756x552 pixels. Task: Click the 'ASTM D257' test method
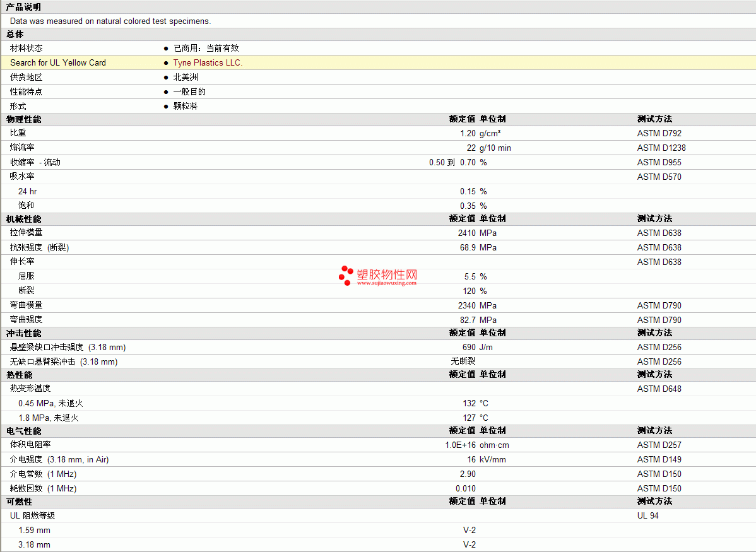[x=659, y=445]
